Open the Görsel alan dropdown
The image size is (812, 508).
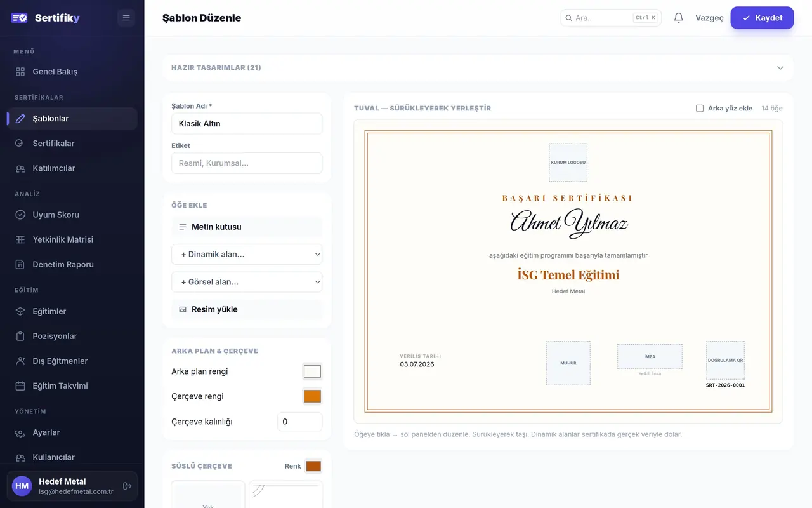click(247, 282)
